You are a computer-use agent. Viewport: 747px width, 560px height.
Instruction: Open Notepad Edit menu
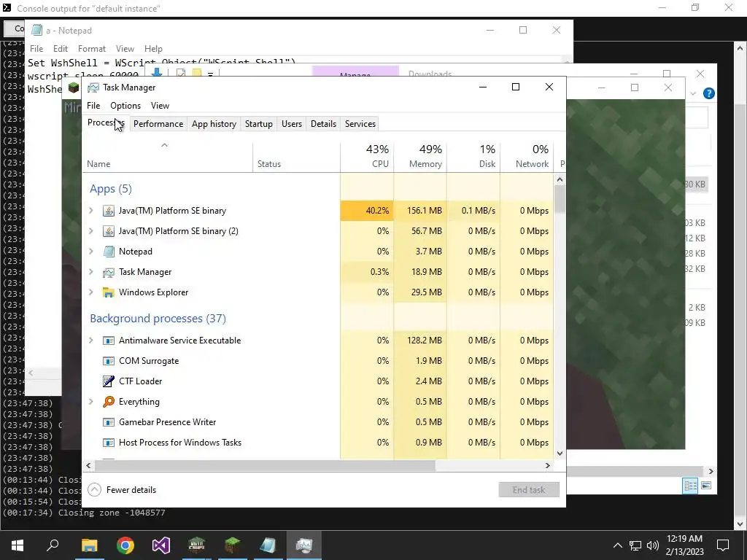point(60,49)
